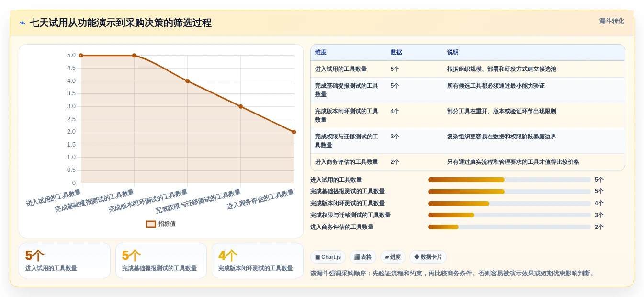Click the 数据 column header
The height and width of the screenshot is (297, 644).
[396, 52]
